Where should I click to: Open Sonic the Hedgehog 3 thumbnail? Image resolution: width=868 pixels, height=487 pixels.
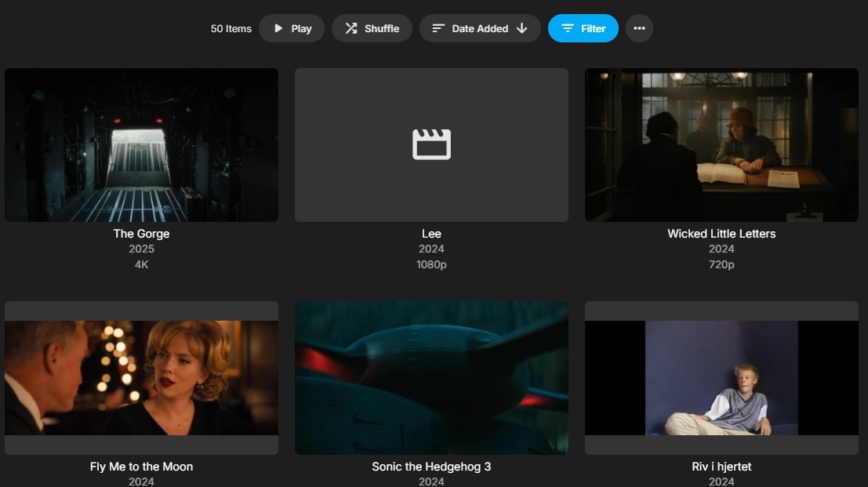[432, 378]
